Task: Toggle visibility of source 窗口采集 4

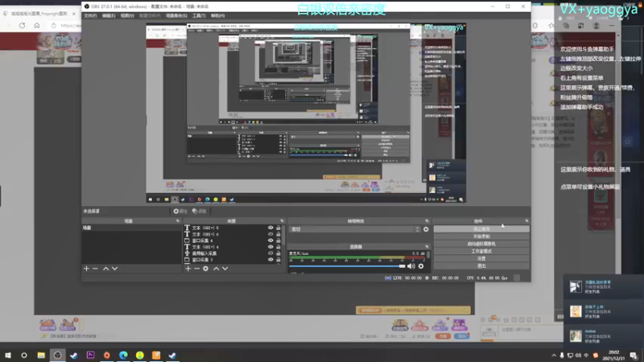Action: pyautogui.click(x=270, y=241)
